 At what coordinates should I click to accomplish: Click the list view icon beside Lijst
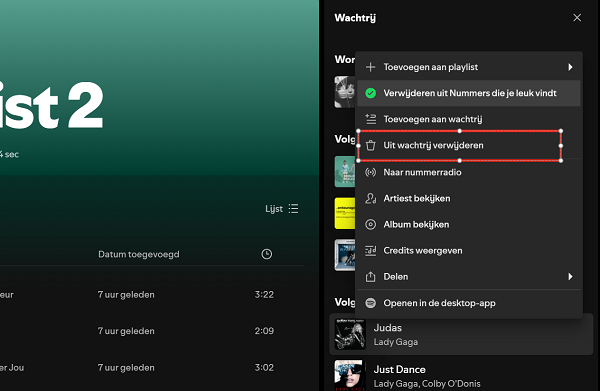[x=293, y=209]
